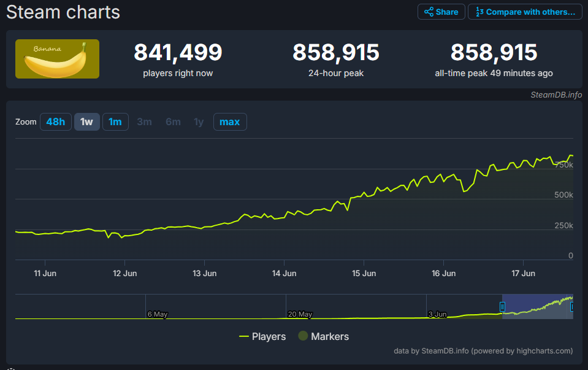
Task: Toggle the Markers series in legend
Action: tap(324, 336)
